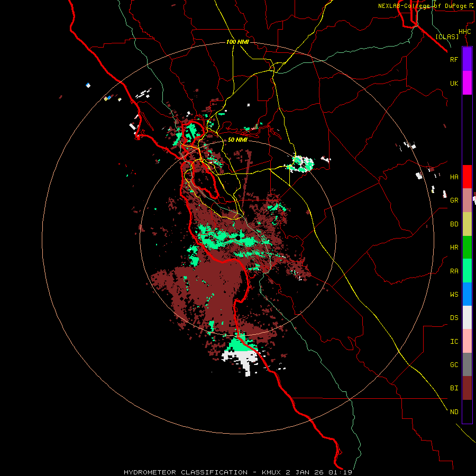Select the 'GR' legend label

coord(454,200)
